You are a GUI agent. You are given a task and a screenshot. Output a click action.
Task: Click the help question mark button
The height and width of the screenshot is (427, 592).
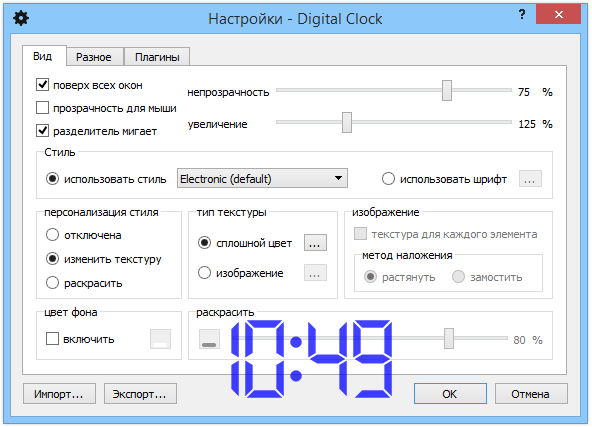point(522,15)
